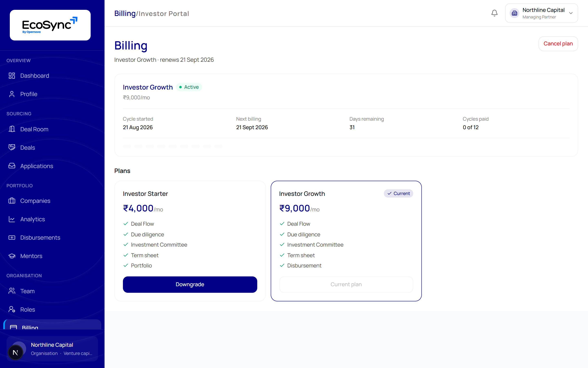
Task: Click 'Disbursement' feature in Investor Growth
Action: [304, 266]
